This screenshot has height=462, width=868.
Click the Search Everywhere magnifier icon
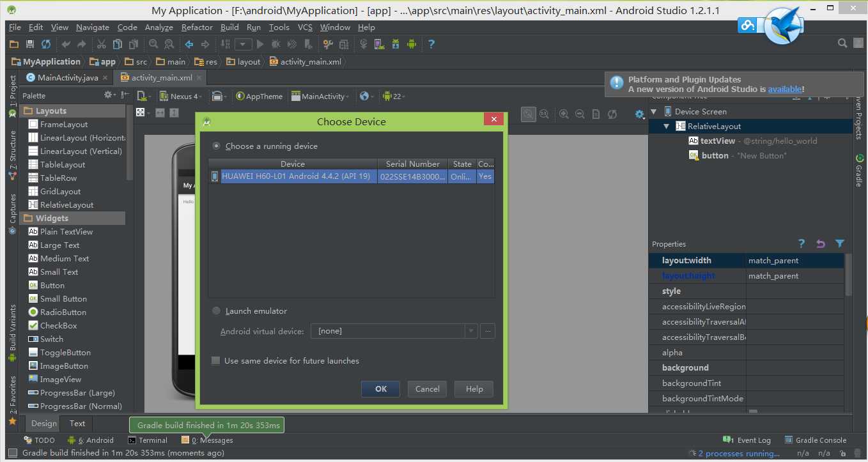[x=842, y=43]
